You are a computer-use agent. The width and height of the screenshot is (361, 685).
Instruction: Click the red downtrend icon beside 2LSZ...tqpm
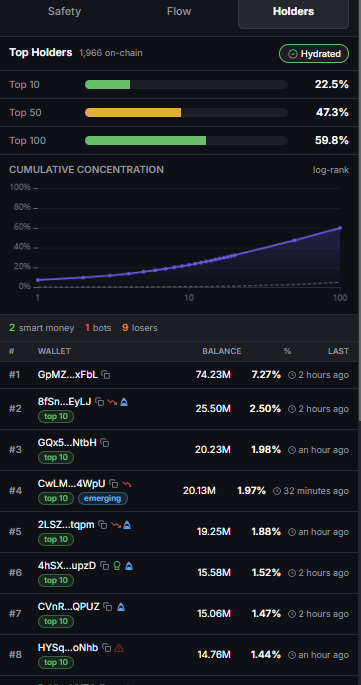[x=115, y=525]
